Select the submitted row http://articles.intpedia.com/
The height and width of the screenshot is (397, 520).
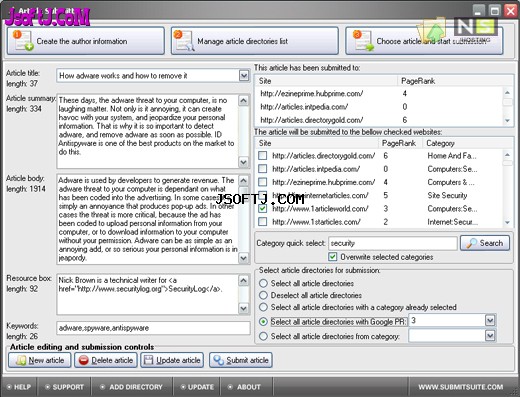pos(378,107)
